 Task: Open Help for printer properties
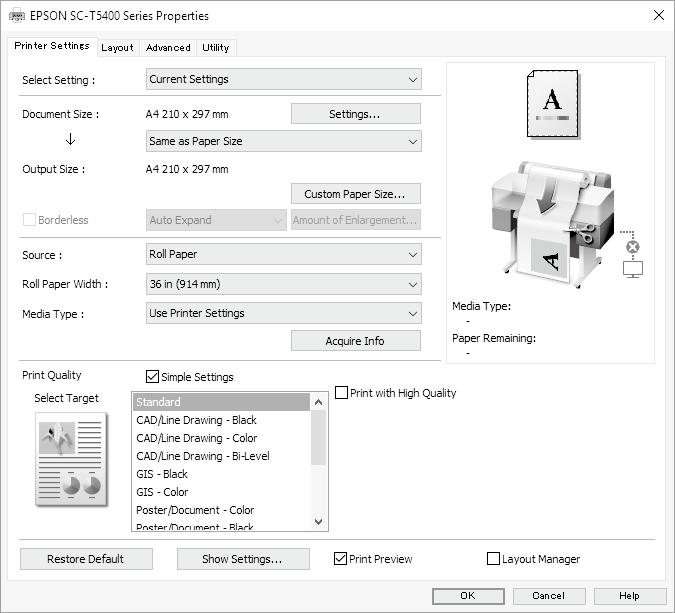(x=629, y=596)
